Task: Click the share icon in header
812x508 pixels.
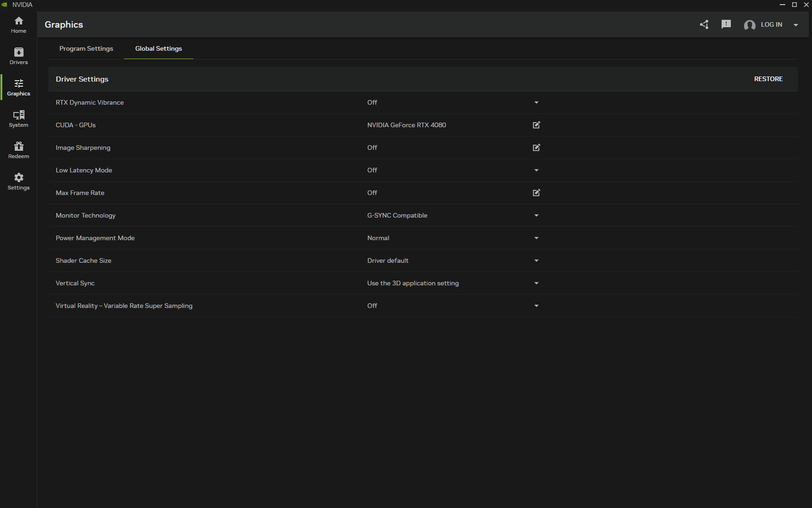Action: [x=704, y=24]
